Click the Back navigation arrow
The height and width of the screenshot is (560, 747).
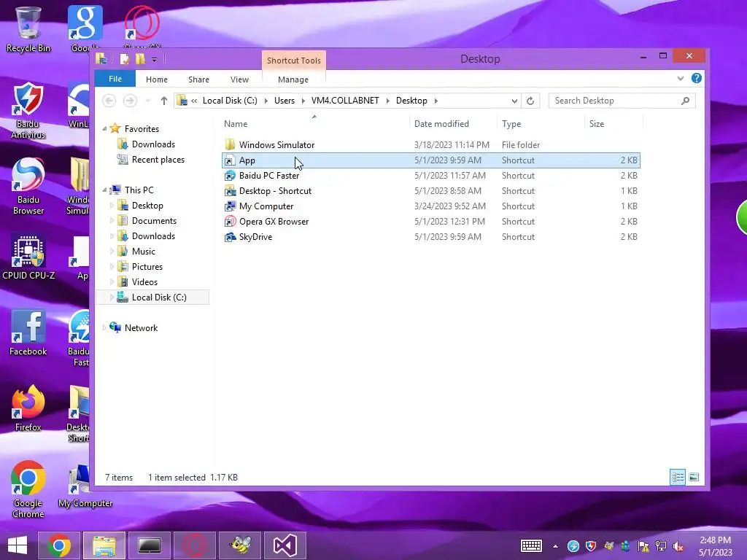(109, 101)
